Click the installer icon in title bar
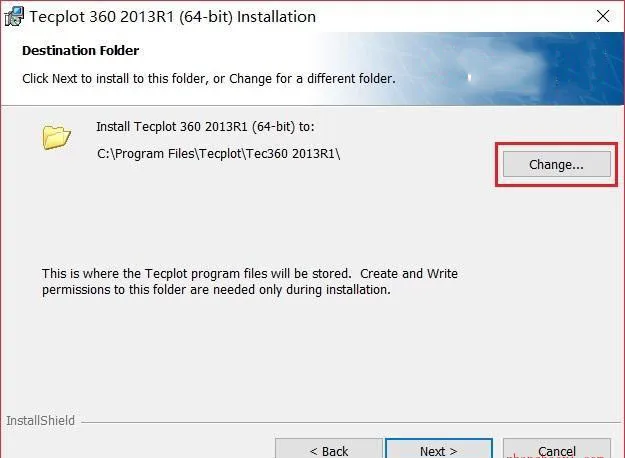 14,17
